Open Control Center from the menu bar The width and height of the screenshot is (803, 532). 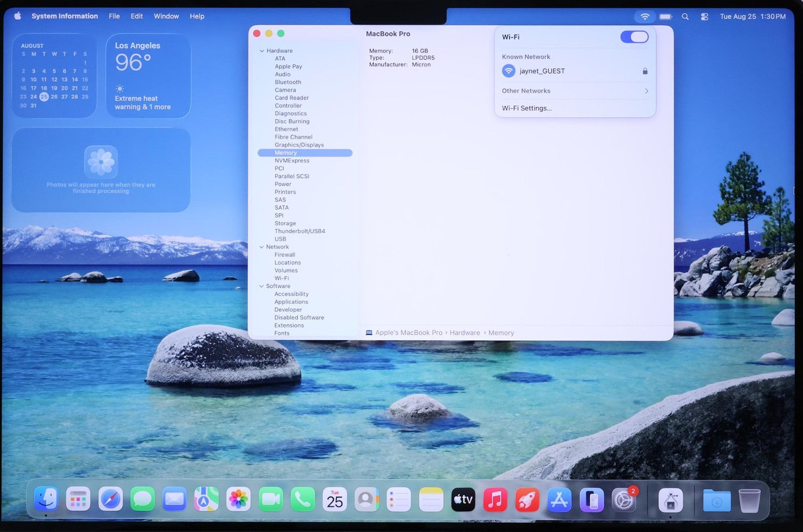click(x=705, y=17)
